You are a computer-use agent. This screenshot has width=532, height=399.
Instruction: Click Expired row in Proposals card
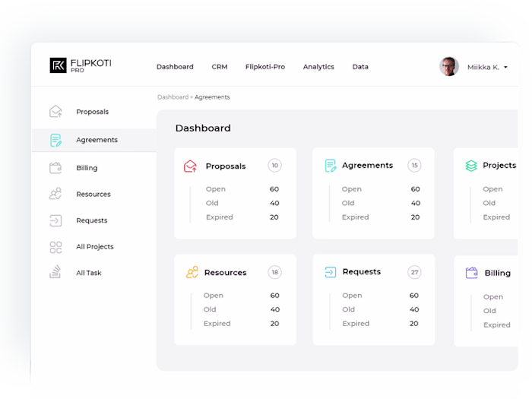click(242, 217)
